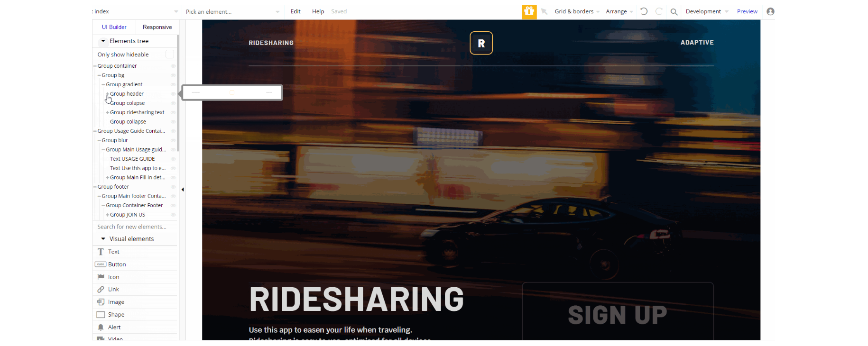Viewport: 868px width, 346px height.
Task: Toggle visibility eye for Group container
Action: (173, 66)
